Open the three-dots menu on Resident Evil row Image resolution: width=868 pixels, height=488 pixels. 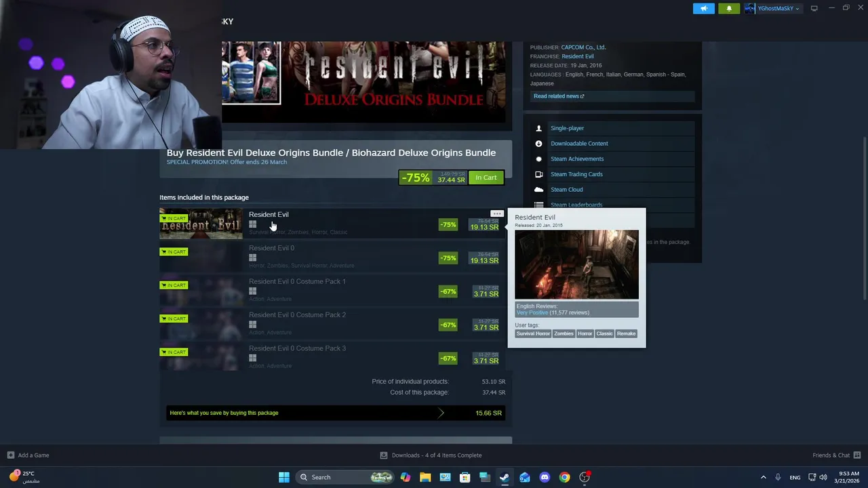(497, 213)
